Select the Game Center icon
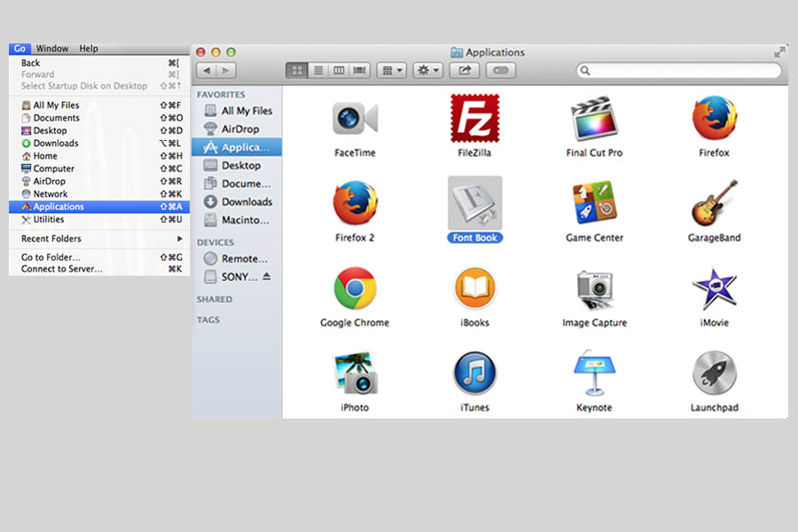Viewport: 798px width, 532px height. pyautogui.click(x=594, y=203)
